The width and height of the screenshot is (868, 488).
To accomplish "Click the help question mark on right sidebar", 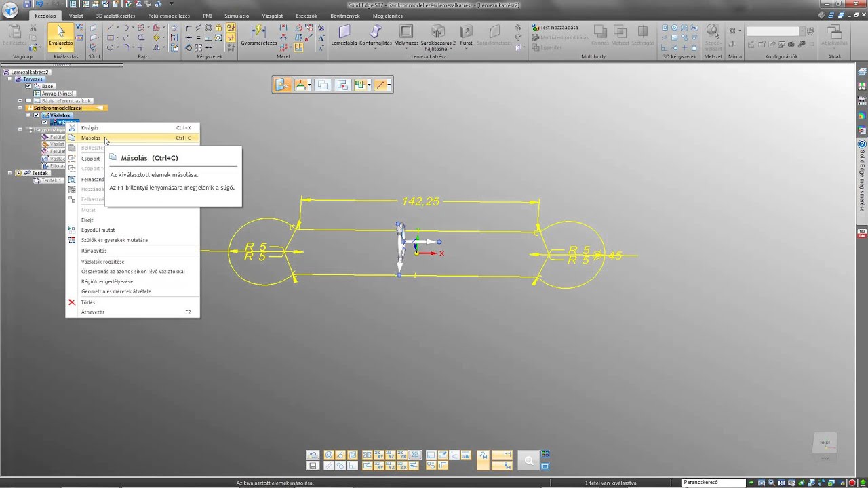I will coord(862,144).
